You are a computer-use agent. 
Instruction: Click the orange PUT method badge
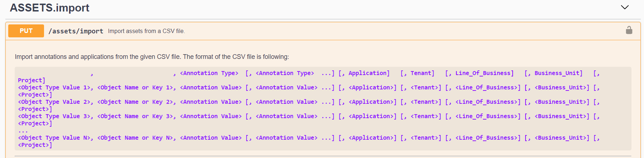[x=26, y=31]
